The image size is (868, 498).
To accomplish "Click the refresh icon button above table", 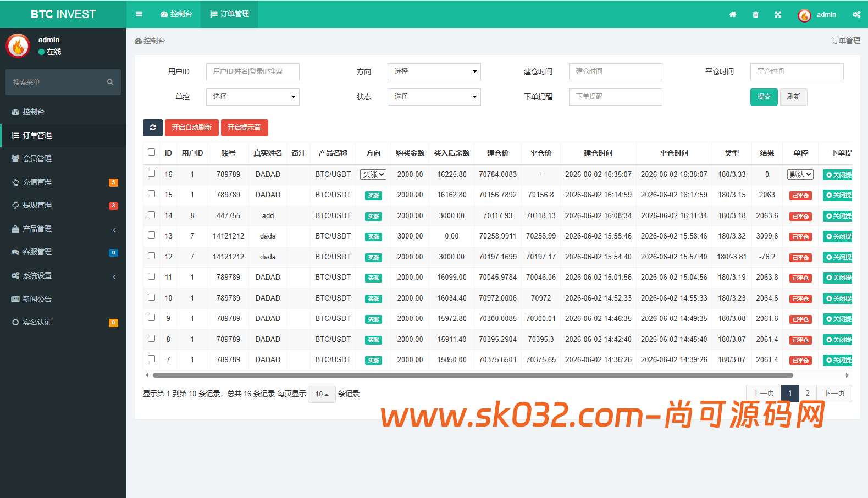I will (153, 128).
